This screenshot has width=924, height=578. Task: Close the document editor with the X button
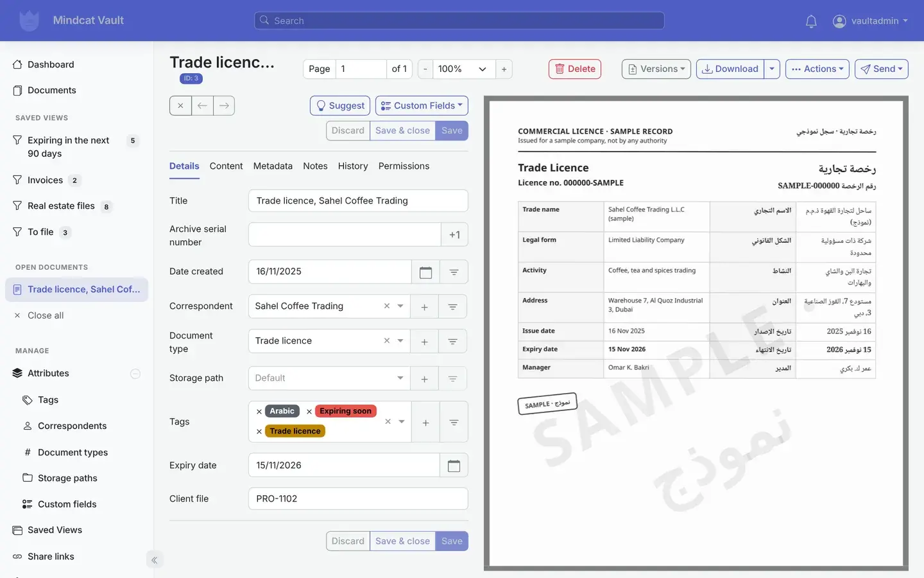pos(180,105)
